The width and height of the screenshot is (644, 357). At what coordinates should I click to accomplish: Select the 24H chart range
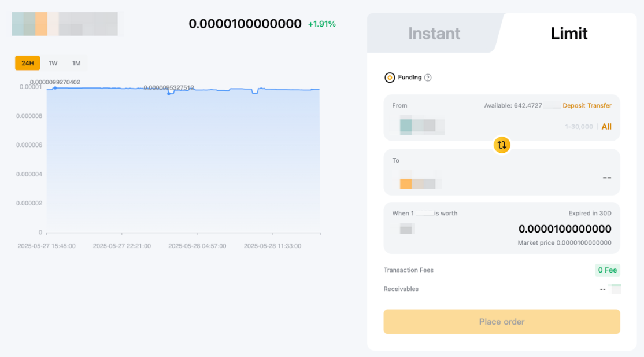[x=28, y=63]
